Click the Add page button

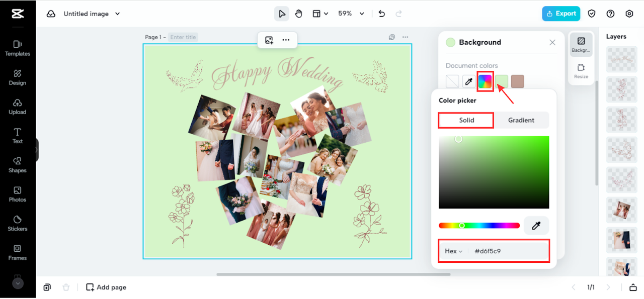(106, 287)
